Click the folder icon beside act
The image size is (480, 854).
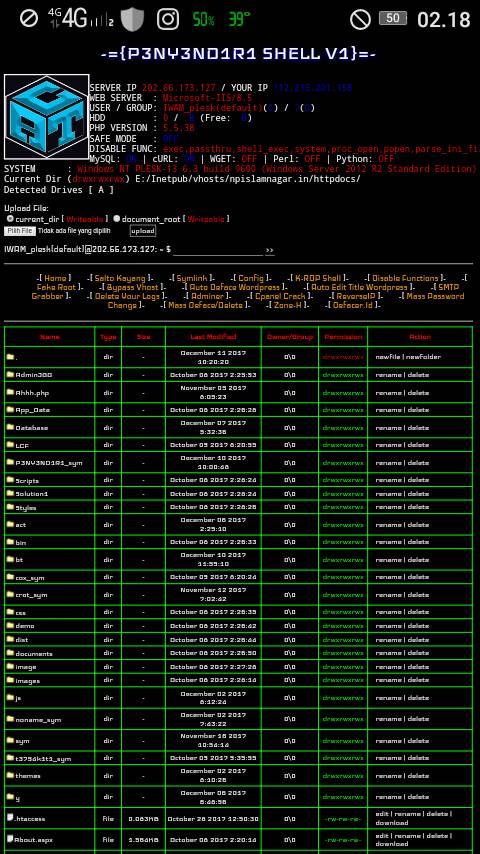(10, 524)
